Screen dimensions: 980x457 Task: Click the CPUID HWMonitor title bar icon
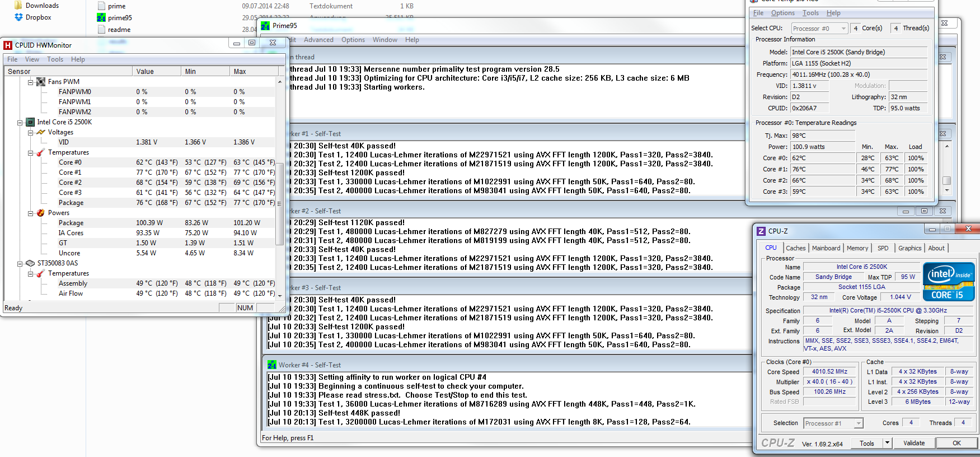click(8, 45)
